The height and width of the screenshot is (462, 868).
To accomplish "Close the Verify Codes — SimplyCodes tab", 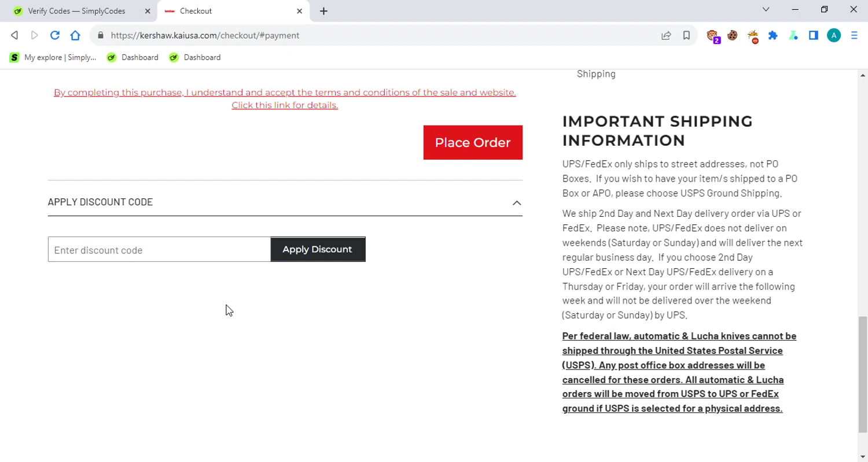I will click(147, 11).
